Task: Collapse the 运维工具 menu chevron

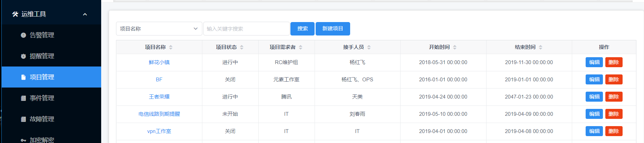Action: 85,14
